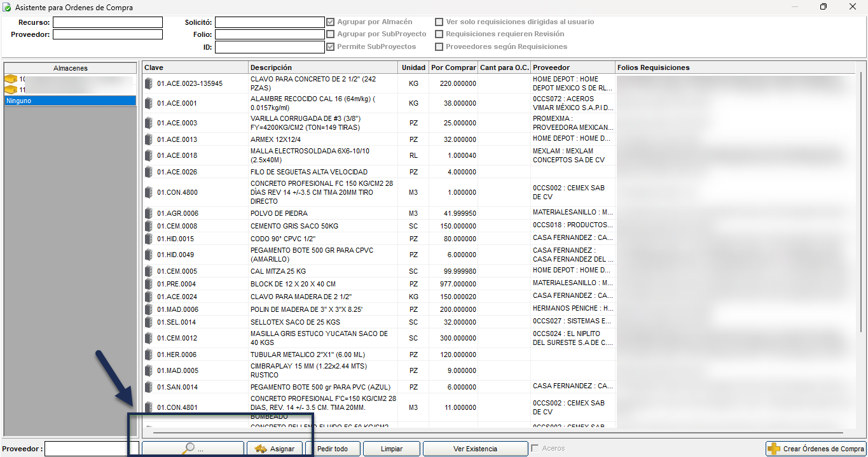
Task: Select Ninguno in the Almacenes list
Action: click(x=70, y=101)
